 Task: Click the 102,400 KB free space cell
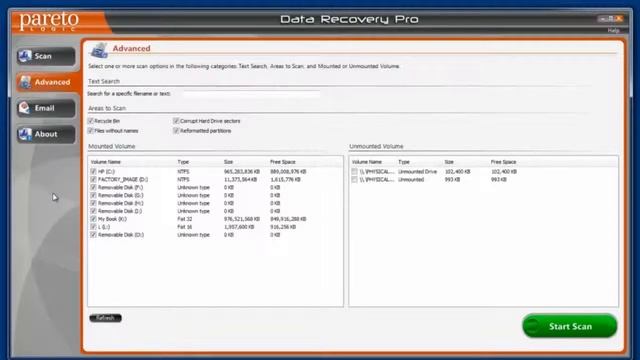(504, 171)
